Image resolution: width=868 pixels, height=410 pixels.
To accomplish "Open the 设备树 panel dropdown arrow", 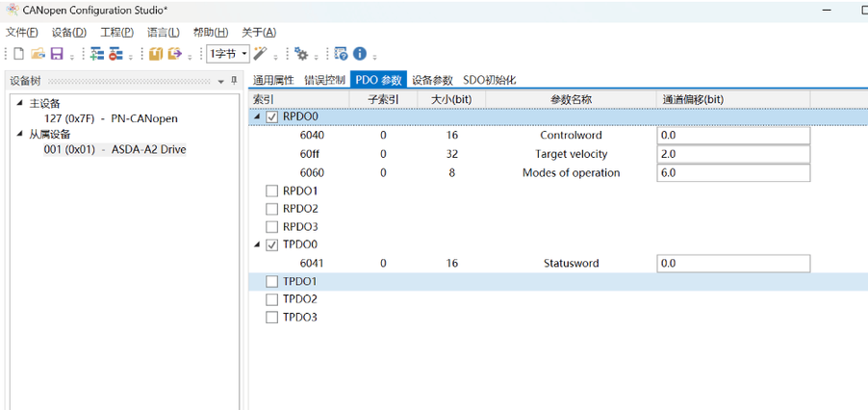I will pyautogui.click(x=221, y=82).
